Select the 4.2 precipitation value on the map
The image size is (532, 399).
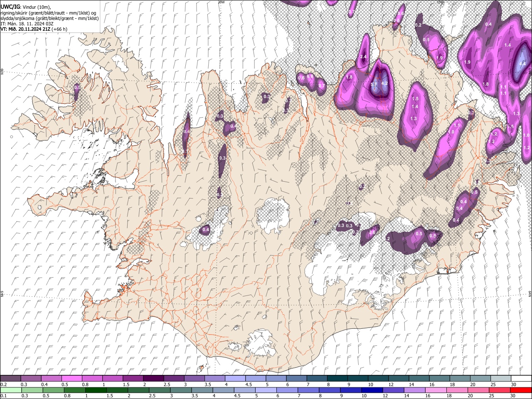pyautogui.click(x=384, y=83)
